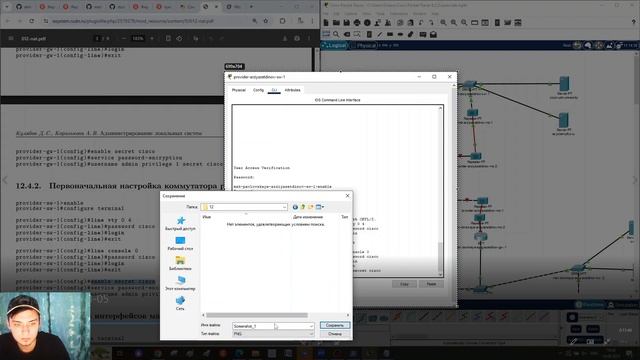The image size is (640, 360).
Task: Switch to the Attributes tab in device window
Action: [292, 90]
